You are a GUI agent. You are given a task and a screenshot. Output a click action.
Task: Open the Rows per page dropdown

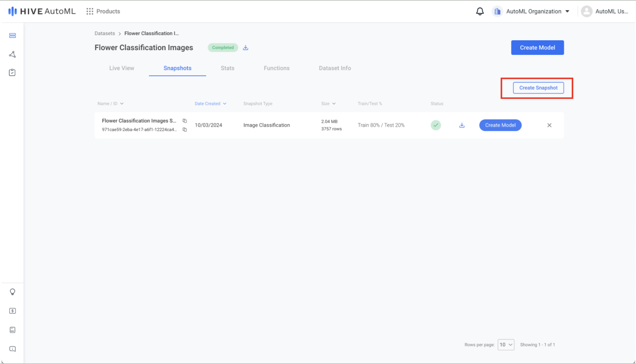506,345
